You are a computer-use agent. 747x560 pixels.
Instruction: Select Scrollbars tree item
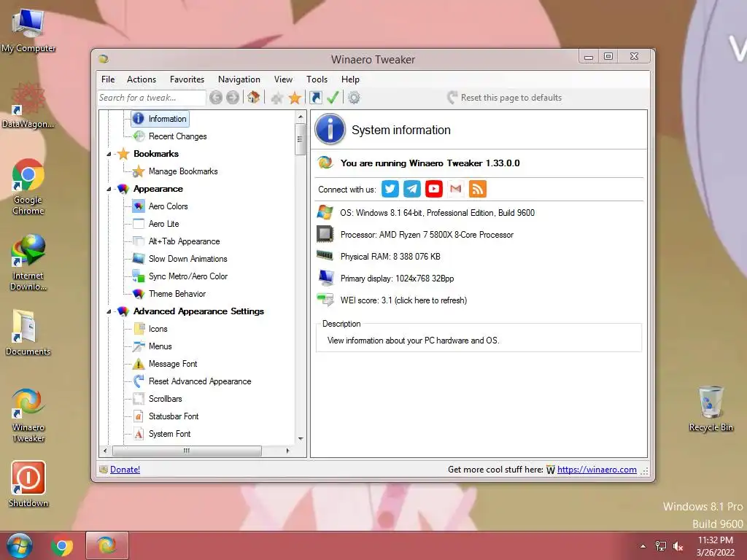coord(166,399)
